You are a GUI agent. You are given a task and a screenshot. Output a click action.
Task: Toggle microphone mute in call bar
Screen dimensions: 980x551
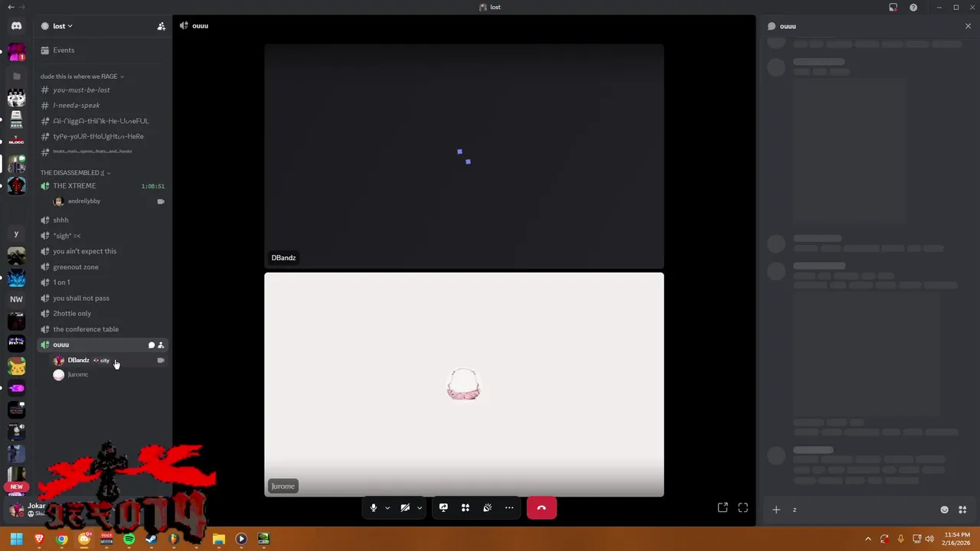click(374, 507)
